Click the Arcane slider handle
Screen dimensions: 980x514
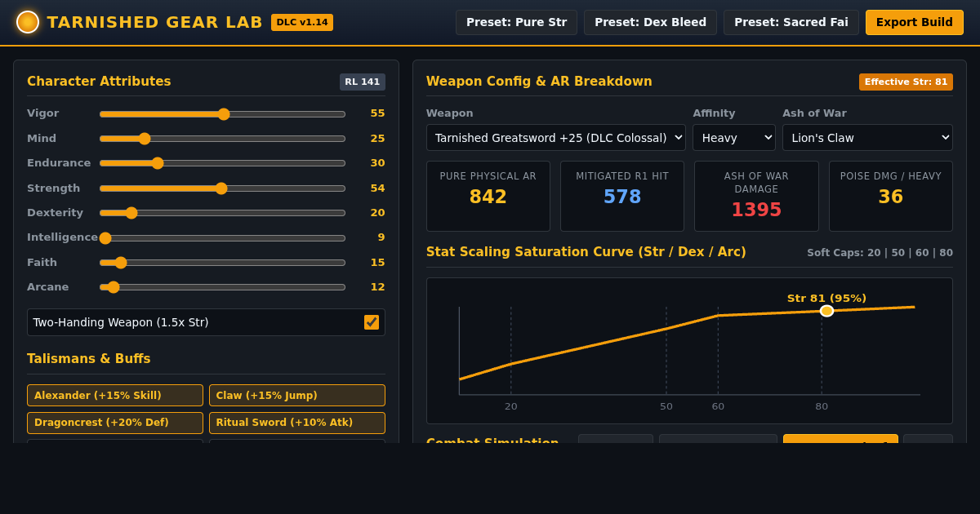tap(114, 287)
